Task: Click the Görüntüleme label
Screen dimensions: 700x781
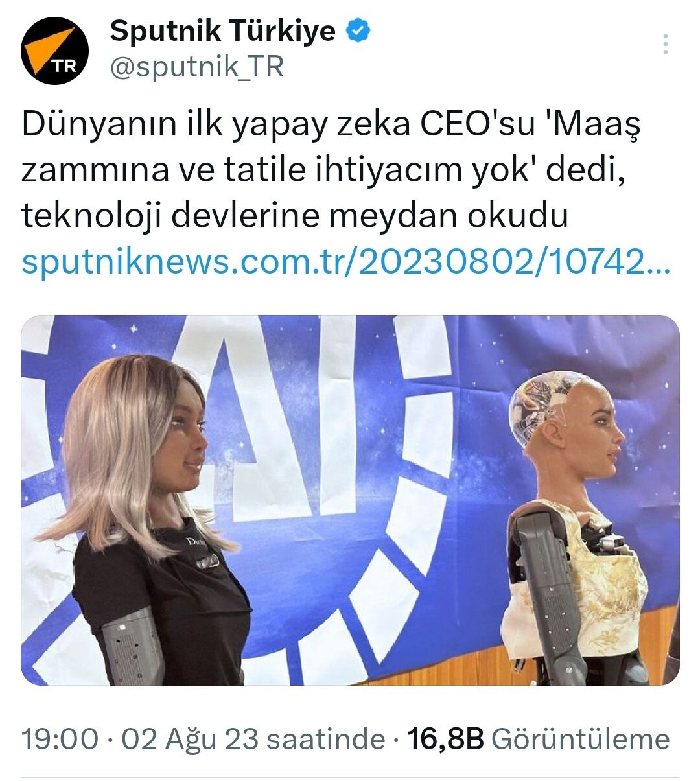Action: pos(580,739)
